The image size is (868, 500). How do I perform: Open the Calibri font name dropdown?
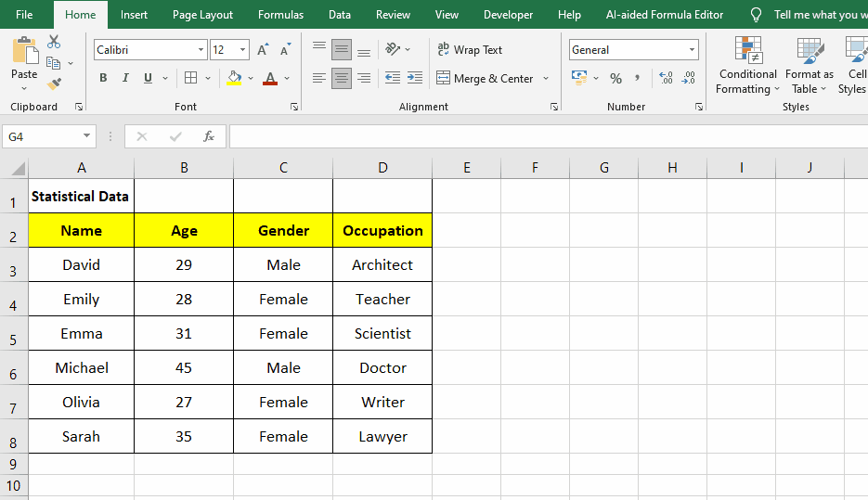coord(201,50)
